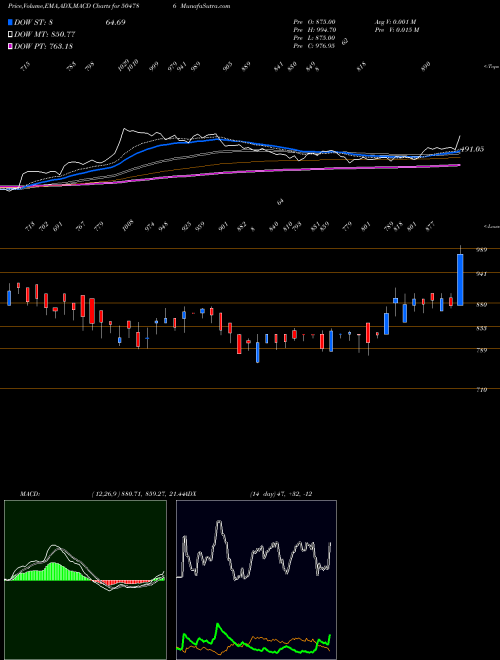500x660 pixels.
Task: Click the 'Pre H: 994.70' high value
Action: coord(314,30)
